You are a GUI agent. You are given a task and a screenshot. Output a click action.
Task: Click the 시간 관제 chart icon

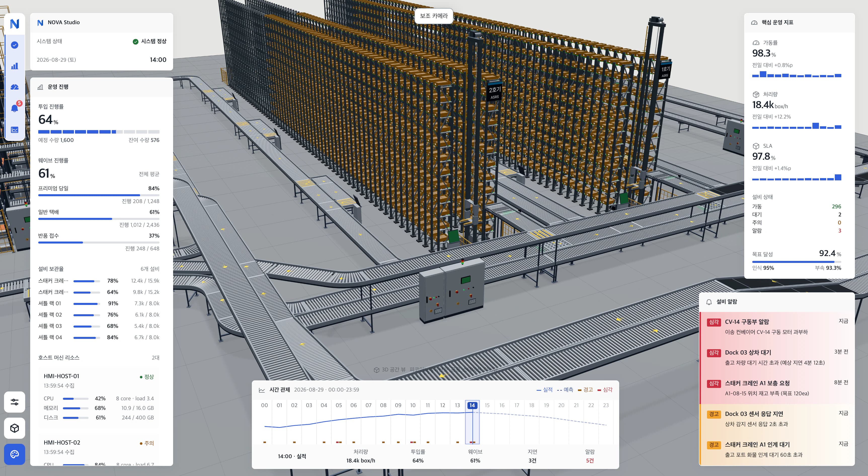tap(262, 390)
